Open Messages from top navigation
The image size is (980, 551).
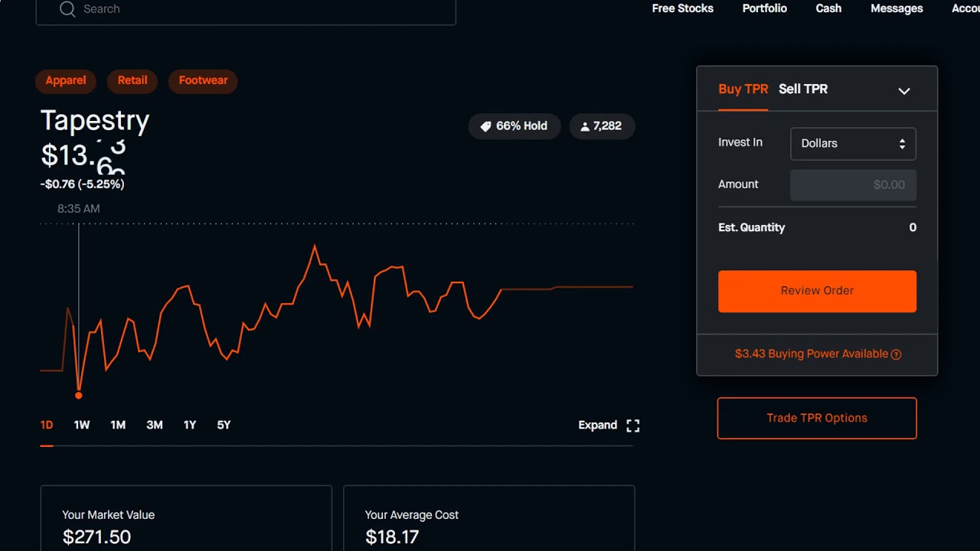(x=897, y=8)
